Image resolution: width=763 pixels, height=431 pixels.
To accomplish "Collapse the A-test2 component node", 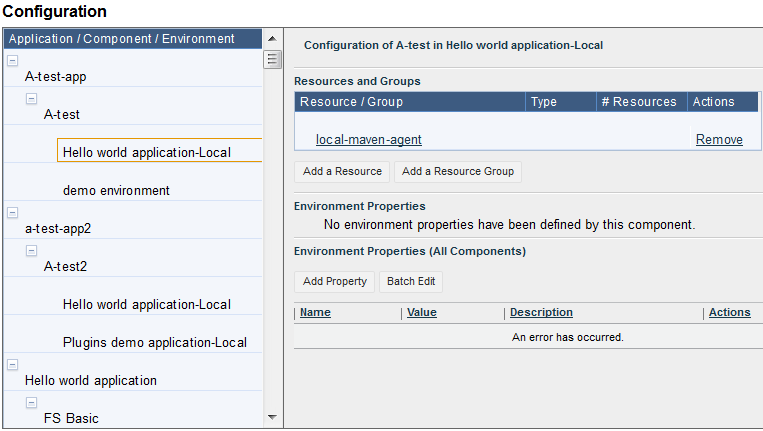I will (x=31, y=250).
